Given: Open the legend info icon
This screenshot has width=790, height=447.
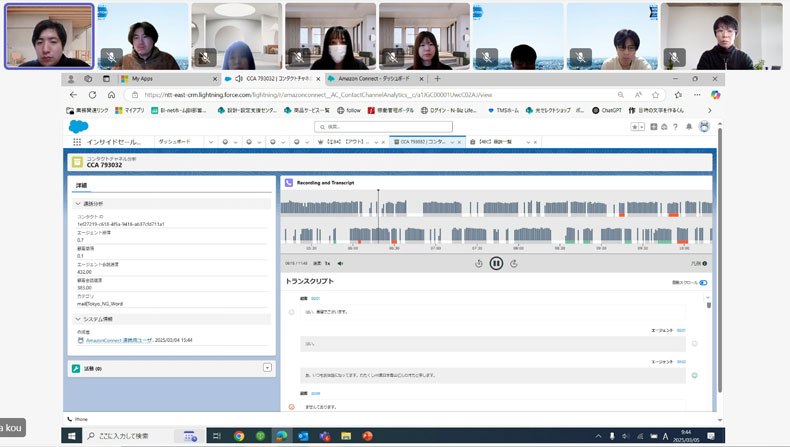Looking at the screenshot, I should click(x=704, y=263).
